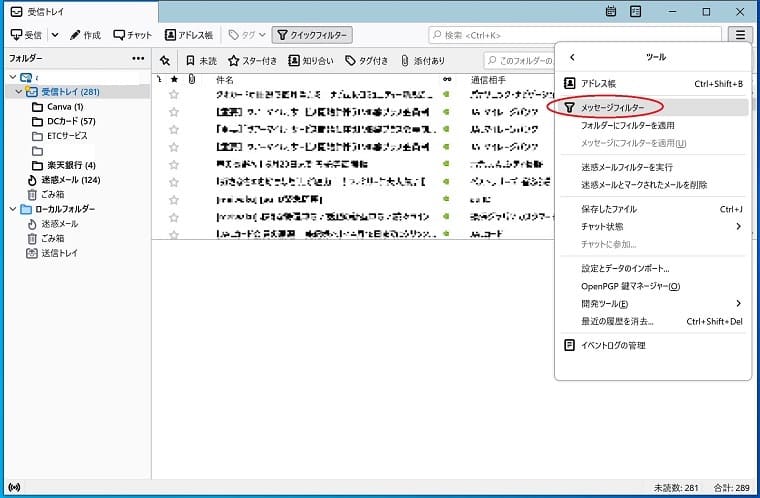
Task: Open the タグ dropdown in toolbar
Action: (247, 35)
